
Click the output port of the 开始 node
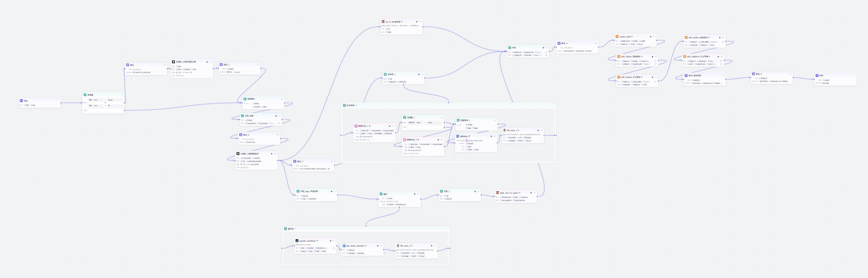pos(61,103)
